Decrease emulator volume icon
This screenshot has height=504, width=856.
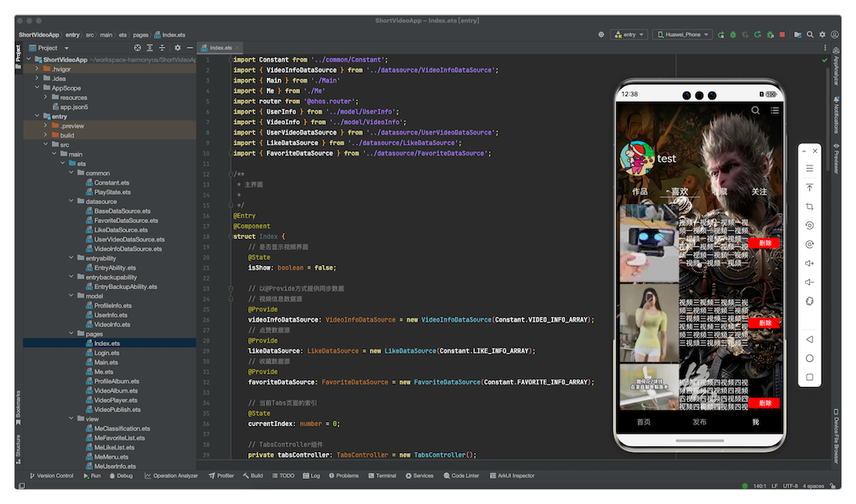coord(809,283)
